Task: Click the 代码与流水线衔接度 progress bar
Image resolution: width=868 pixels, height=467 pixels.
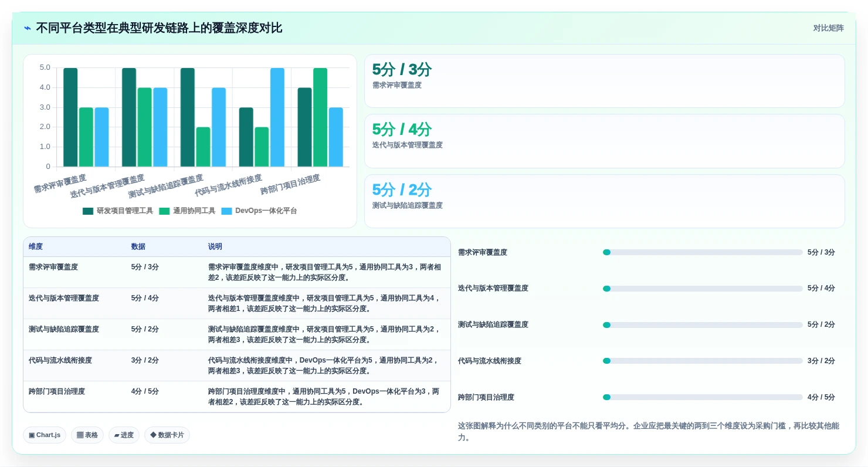Action: (703, 361)
